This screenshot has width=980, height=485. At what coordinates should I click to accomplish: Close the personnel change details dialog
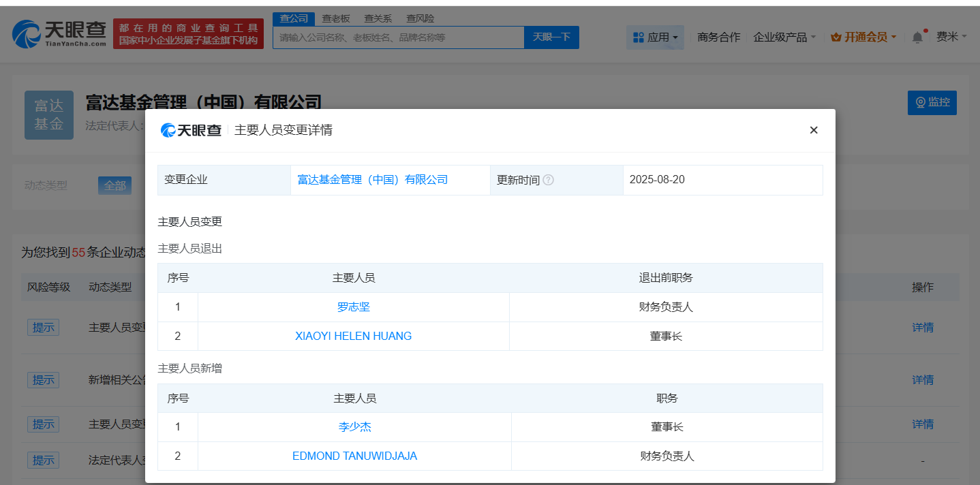[814, 129]
